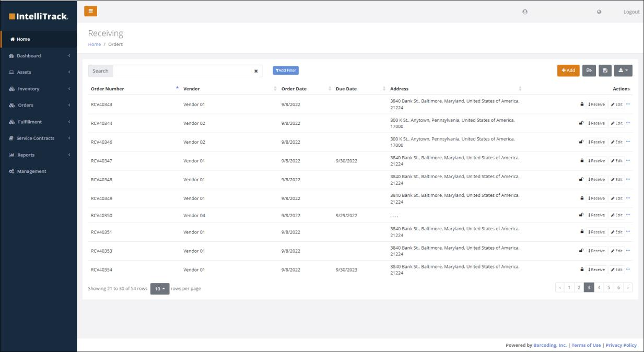Viewport: 644px width, 352px height.
Task: Clear the search box with the X
Action: click(x=256, y=71)
